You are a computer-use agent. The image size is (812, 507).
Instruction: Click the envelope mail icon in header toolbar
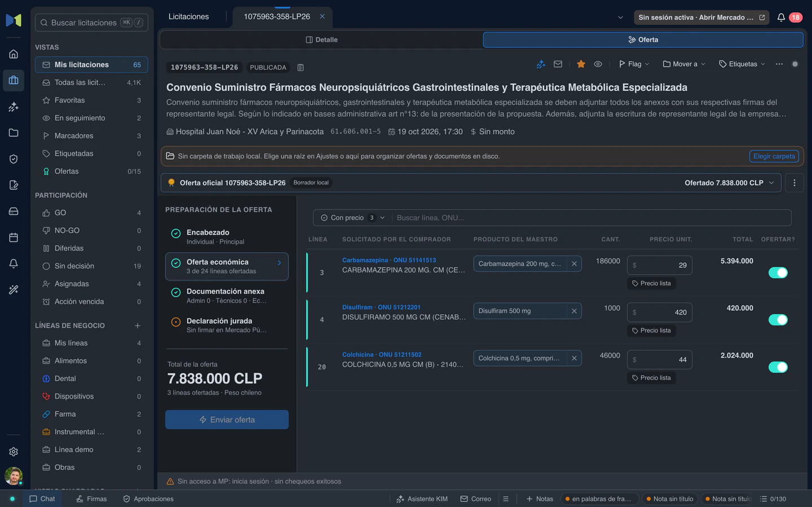click(x=558, y=64)
